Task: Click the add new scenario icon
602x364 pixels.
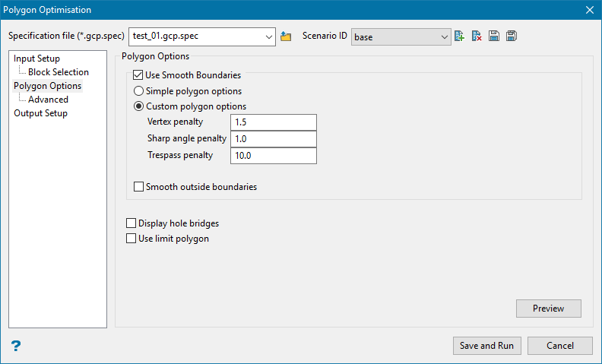Action: [459, 36]
